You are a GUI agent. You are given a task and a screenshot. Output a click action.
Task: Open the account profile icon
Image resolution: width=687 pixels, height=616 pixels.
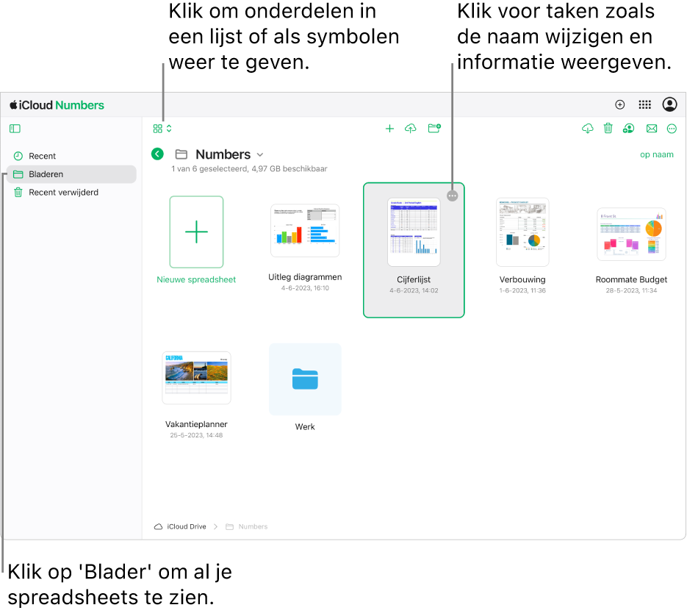click(669, 104)
